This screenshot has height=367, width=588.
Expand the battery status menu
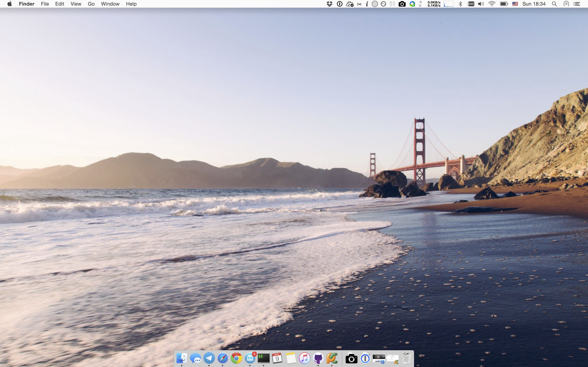pos(504,4)
